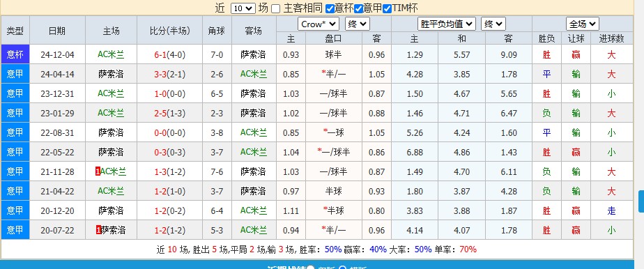The image size is (644, 269).
Task: Select the corner count 6-5
Action: (x=217, y=93)
